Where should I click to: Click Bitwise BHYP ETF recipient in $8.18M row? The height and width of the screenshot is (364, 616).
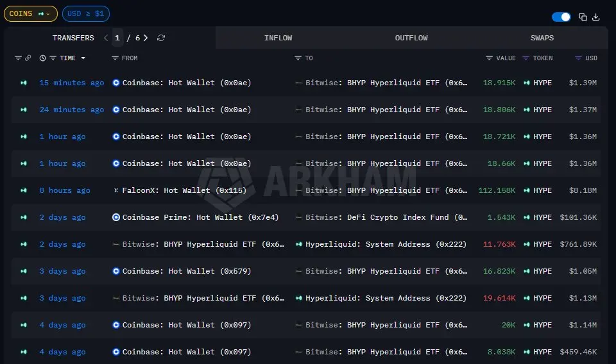tap(386, 190)
